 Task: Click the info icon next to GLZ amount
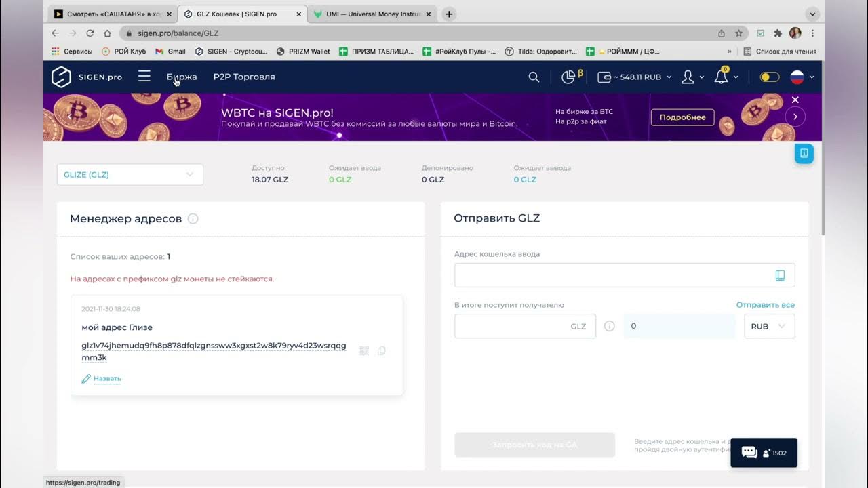pos(609,326)
